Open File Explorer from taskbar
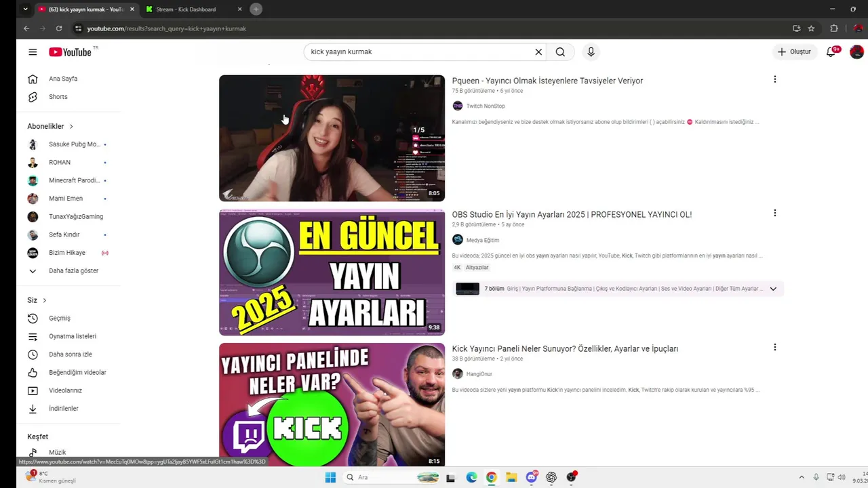Screen dimensions: 868x488 coord(511,477)
